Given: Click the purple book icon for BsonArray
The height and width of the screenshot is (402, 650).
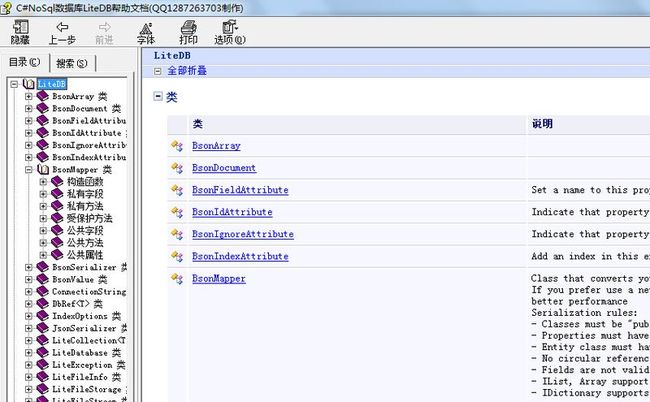Looking at the screenshot, I should [42, 96].
